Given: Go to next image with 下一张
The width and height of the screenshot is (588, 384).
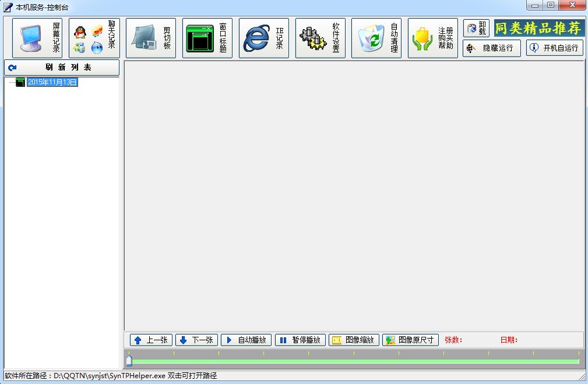Looking at the screenshot, I should (x=196, y=340).
